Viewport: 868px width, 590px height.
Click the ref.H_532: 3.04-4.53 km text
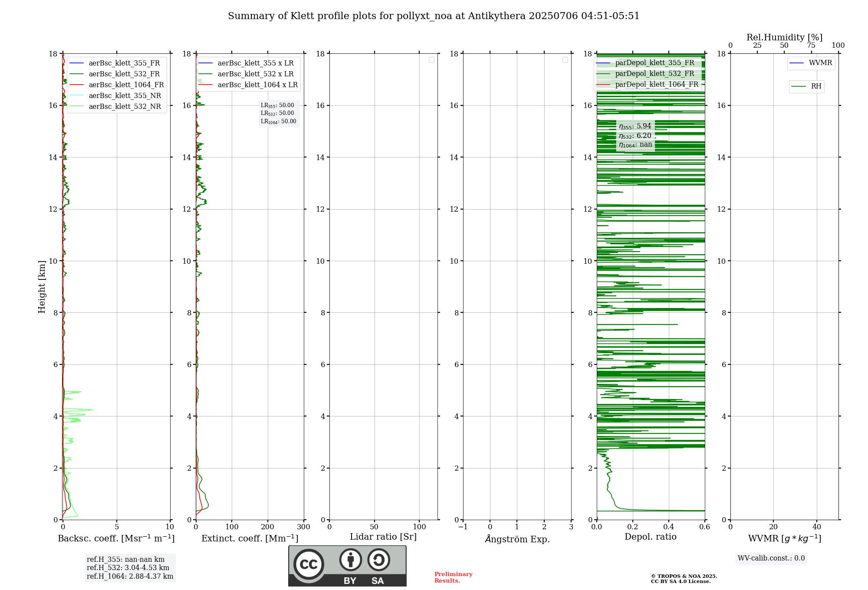[128, 568]
